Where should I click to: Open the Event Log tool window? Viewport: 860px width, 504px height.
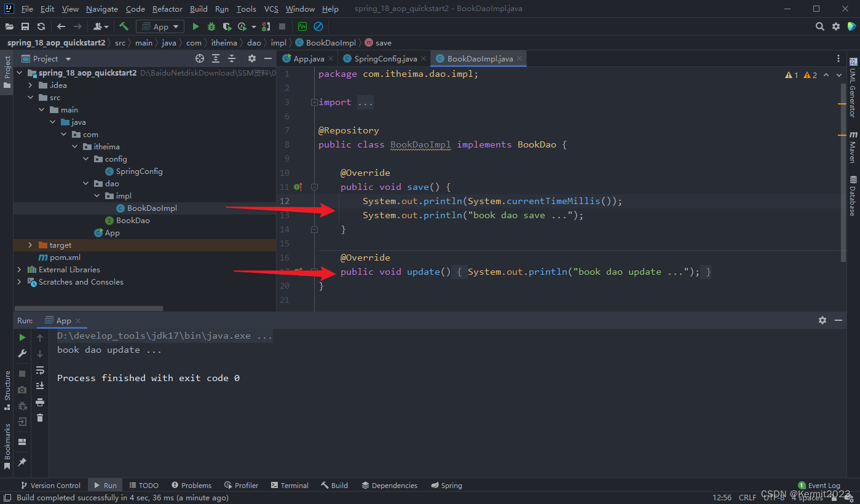pyautogui.click(x=819, y=486)
